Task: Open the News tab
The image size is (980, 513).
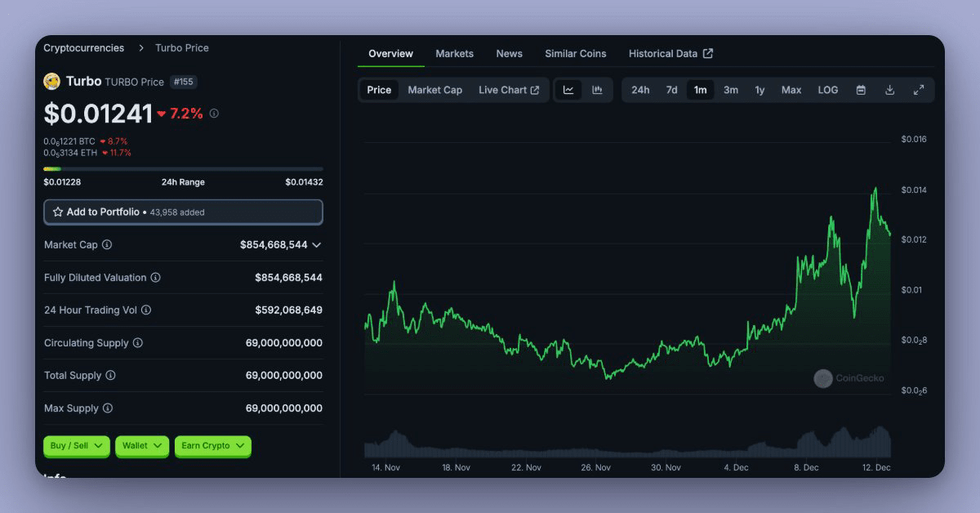Action: click(x=509, y=53)
